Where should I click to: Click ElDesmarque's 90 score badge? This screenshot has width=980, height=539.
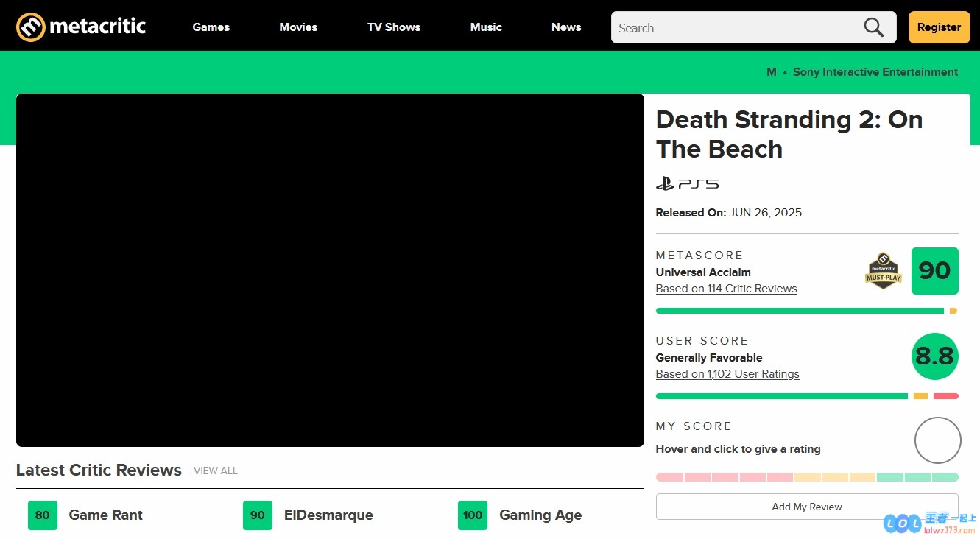coord(258,515)
